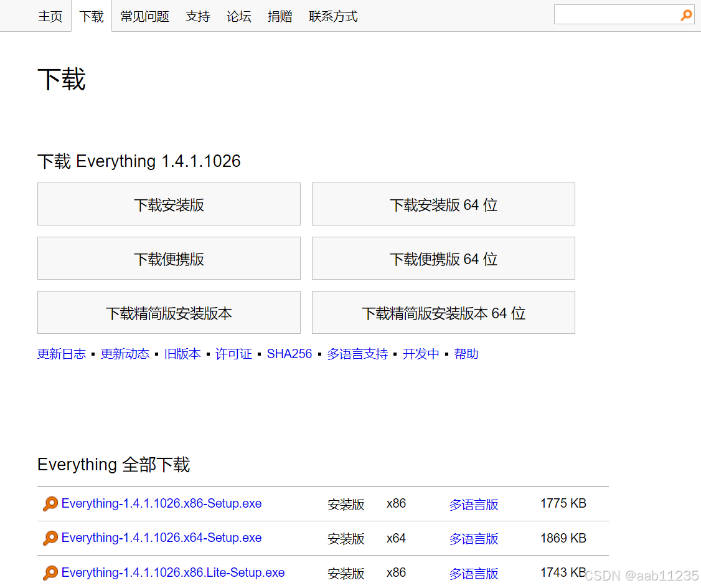Open the 许可证 link
This screenshot has height=588, width=701.
click(x=234, y=354)
